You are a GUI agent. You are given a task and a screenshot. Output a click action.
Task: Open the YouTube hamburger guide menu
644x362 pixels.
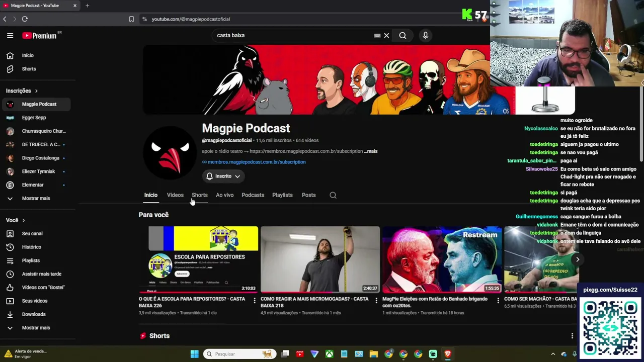(x=10, y=36)
